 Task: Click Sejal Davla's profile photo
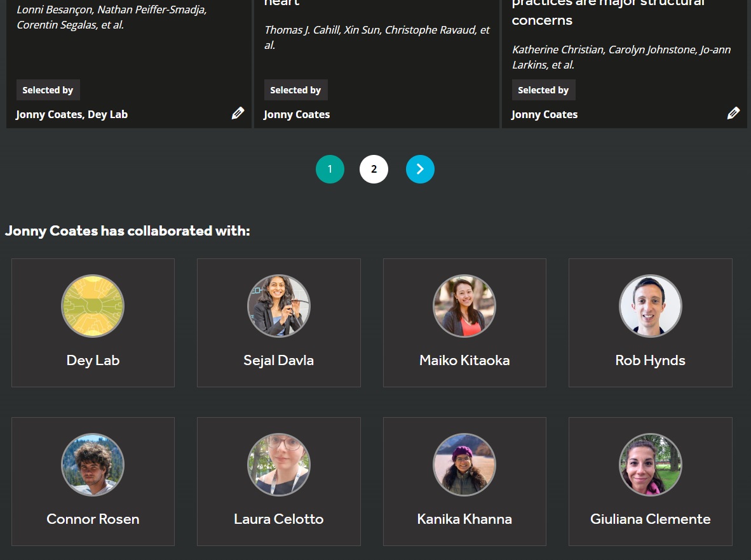(278, 306)
